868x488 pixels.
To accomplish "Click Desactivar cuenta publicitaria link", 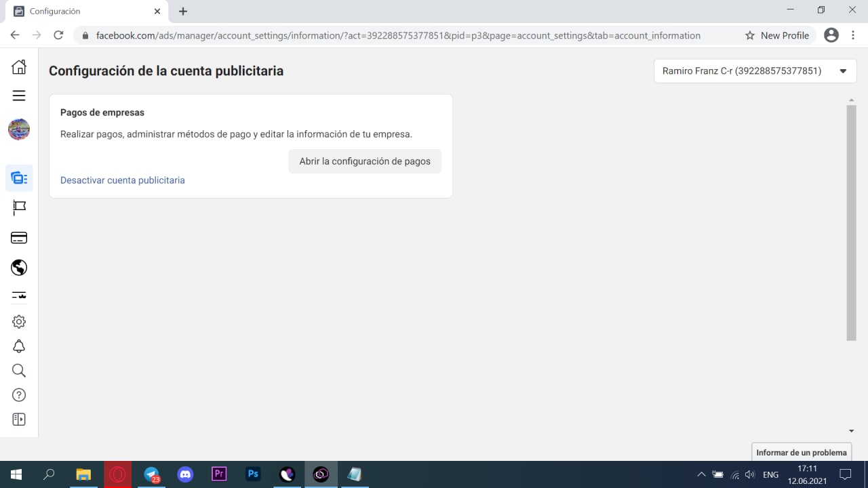I will click(x=123, y=180).
